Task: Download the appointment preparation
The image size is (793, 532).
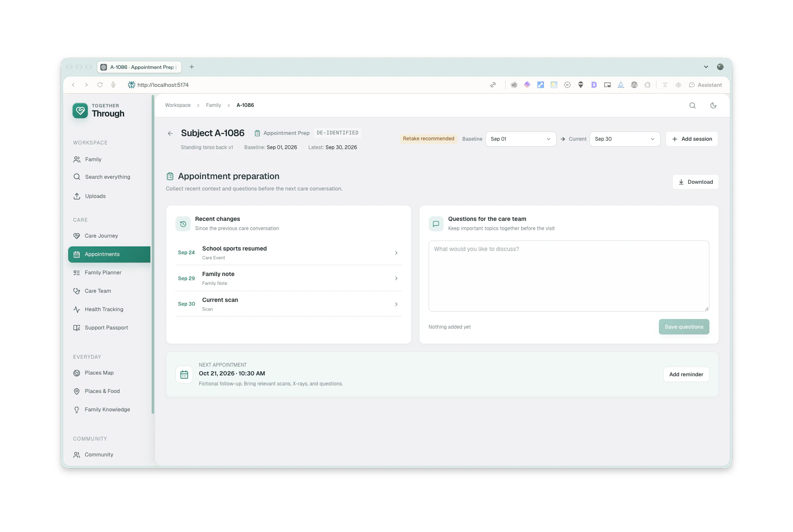Action: click(695, 182)
